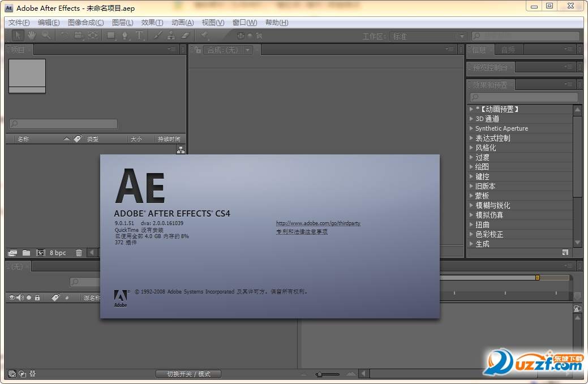The height and width of the screenshot is (384, 588).
Task: Click the Project panel preview thumbnail
Action: point(27,76)
